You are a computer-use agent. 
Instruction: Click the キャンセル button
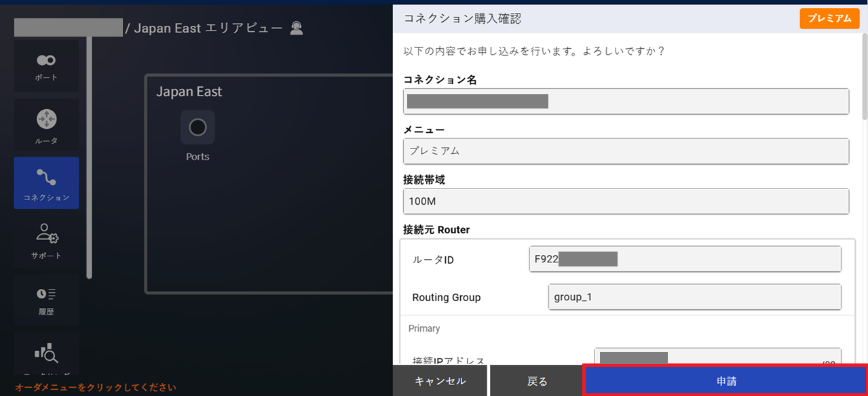pos(440,381)
